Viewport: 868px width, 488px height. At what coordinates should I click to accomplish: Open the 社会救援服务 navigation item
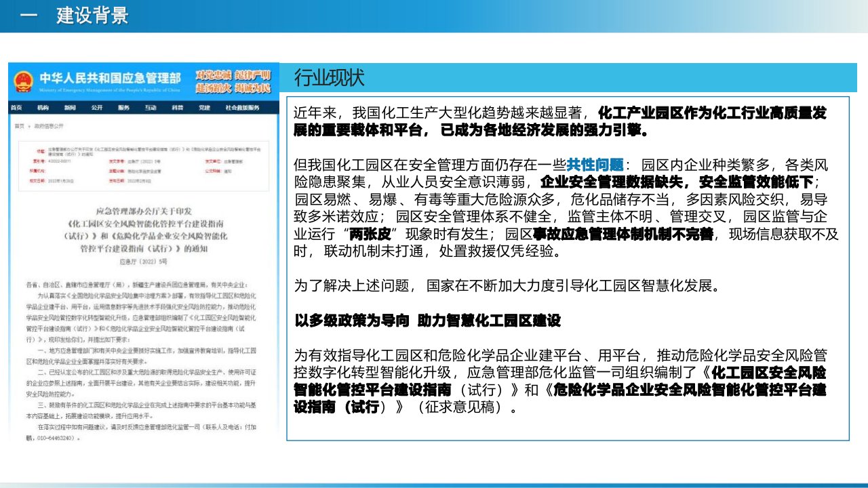coord(242,108)
